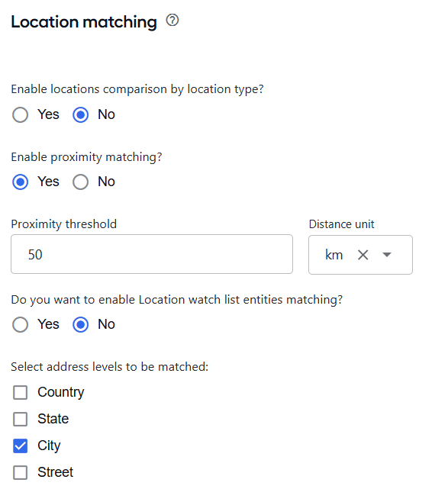Click the Location matching heading
This screenshot has width=448, height=502.
point(84,22)
